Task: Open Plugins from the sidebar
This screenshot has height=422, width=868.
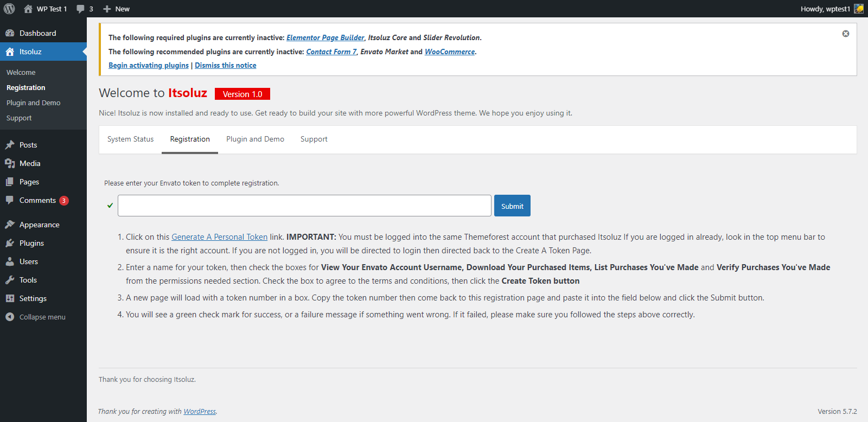Action: [31, 243]
